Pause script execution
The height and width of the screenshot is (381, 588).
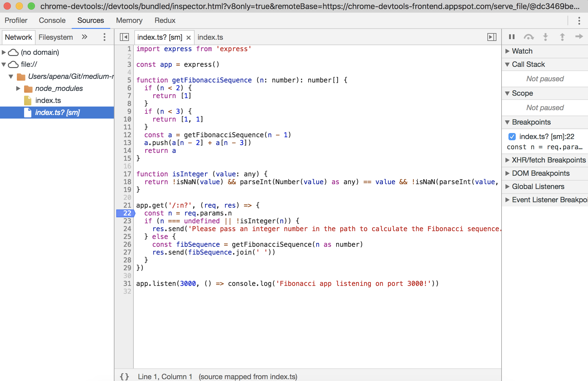coord(511,37)
